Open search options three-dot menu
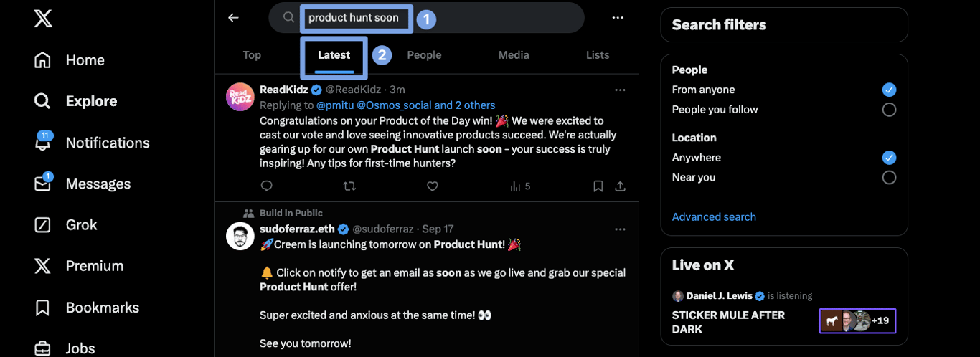This screenshot has height=357, width=980. (618, 18)
